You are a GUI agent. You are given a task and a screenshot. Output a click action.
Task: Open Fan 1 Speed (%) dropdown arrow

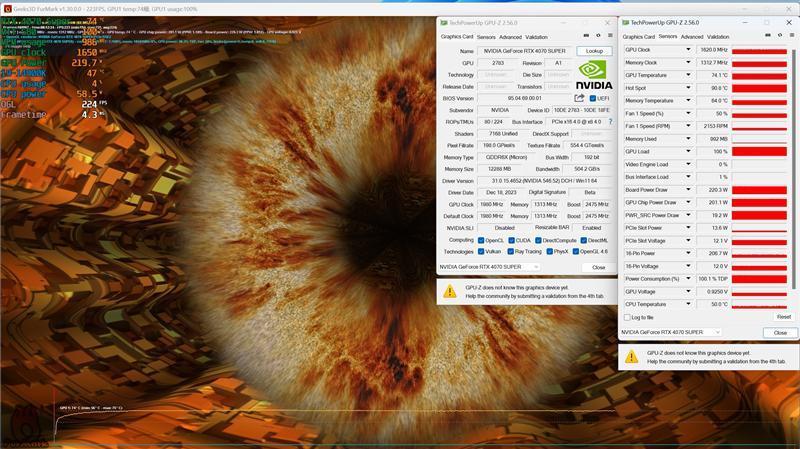688,113
